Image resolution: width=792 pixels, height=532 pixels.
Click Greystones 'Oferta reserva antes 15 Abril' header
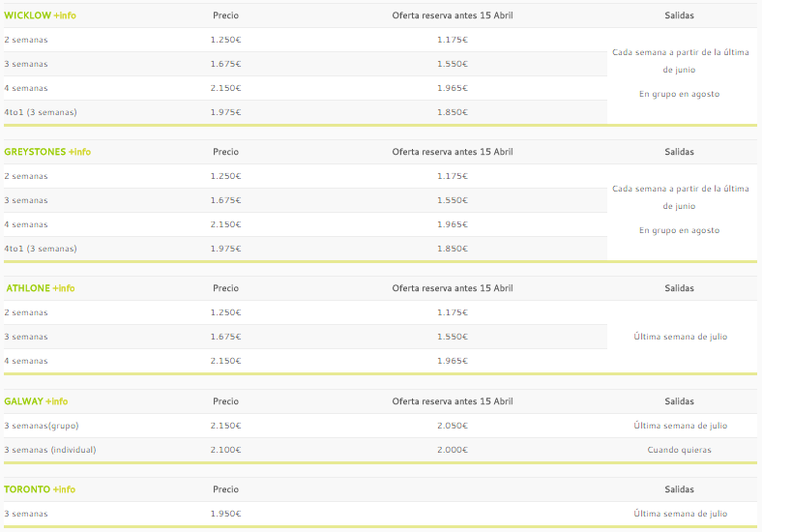[453, 152]
